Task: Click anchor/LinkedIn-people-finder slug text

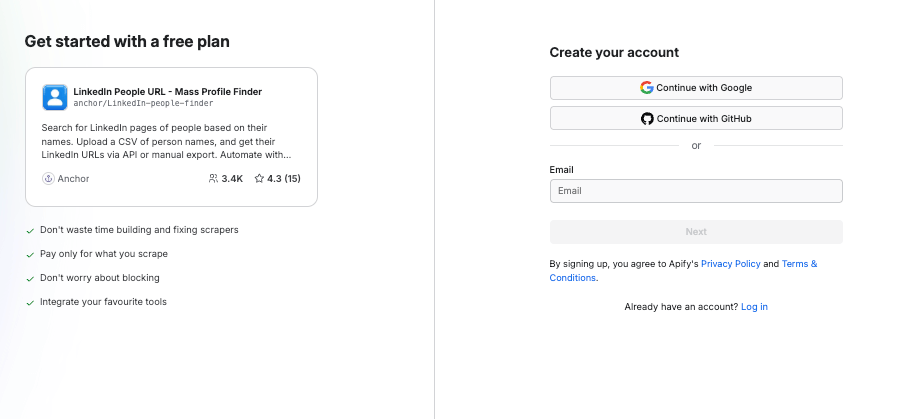Action: [x=143, y=104]
